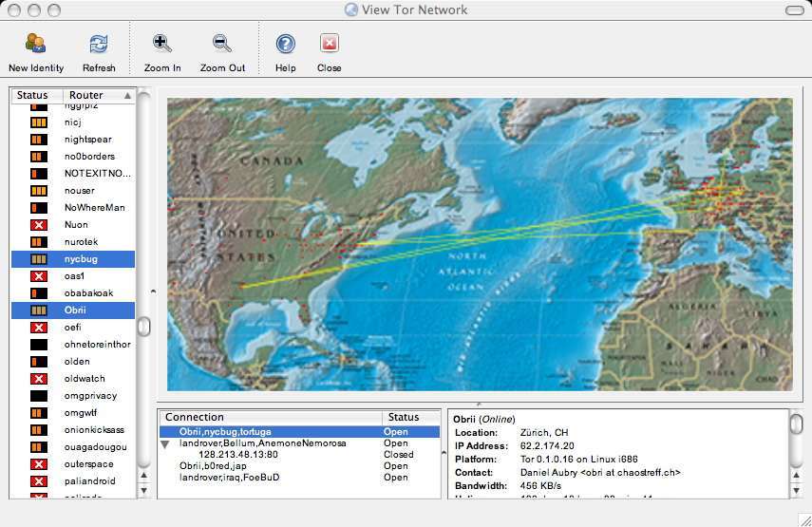Click the red Close toolbar icon

click(330, 44)
